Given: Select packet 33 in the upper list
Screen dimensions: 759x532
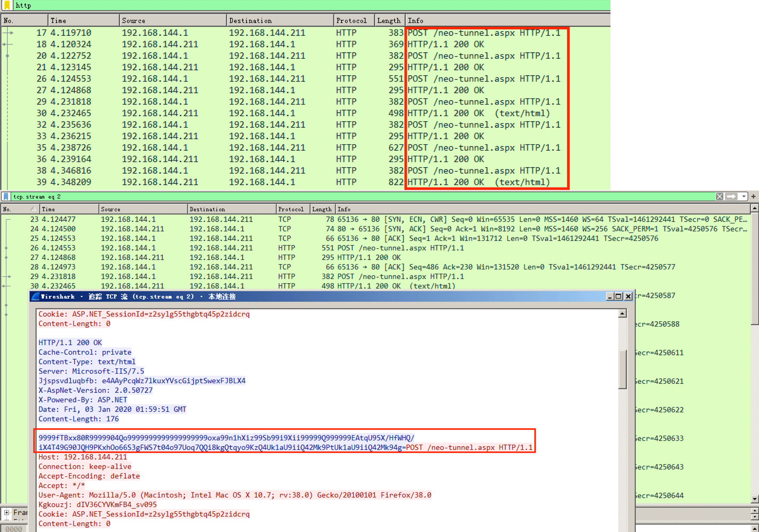Looking at the screenshot, I should [x=306, y=136].
